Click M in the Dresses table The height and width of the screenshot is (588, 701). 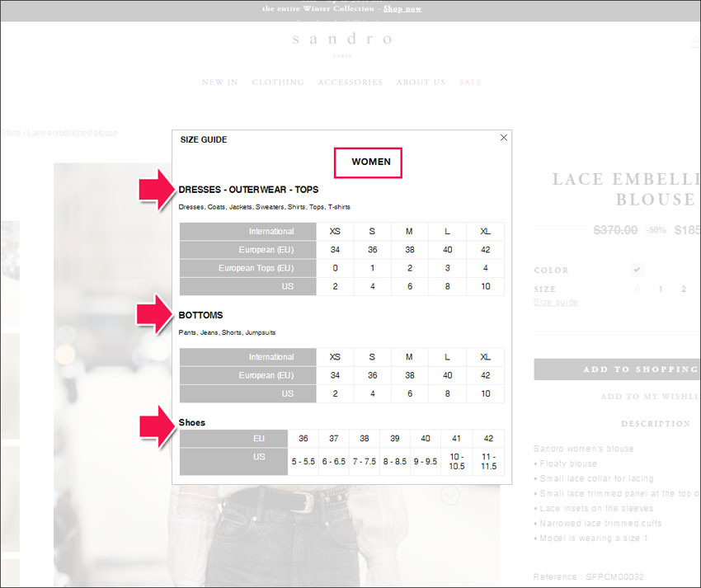pos(410,232)
